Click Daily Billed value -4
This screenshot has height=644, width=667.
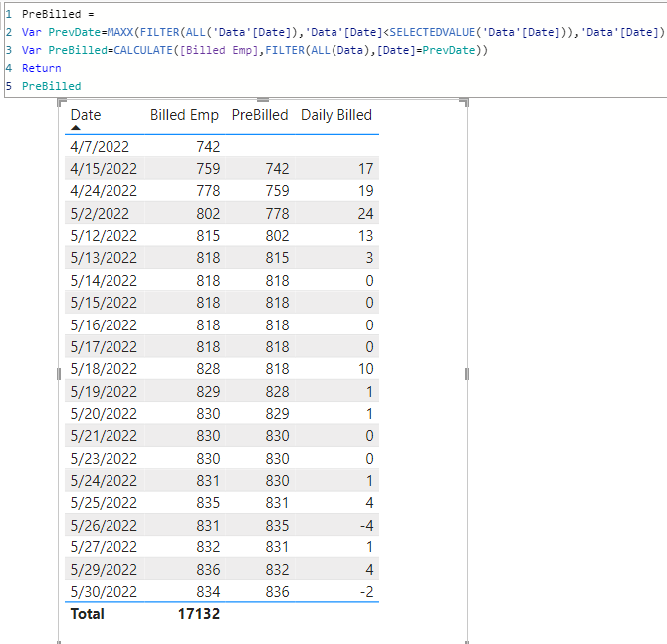366,526
